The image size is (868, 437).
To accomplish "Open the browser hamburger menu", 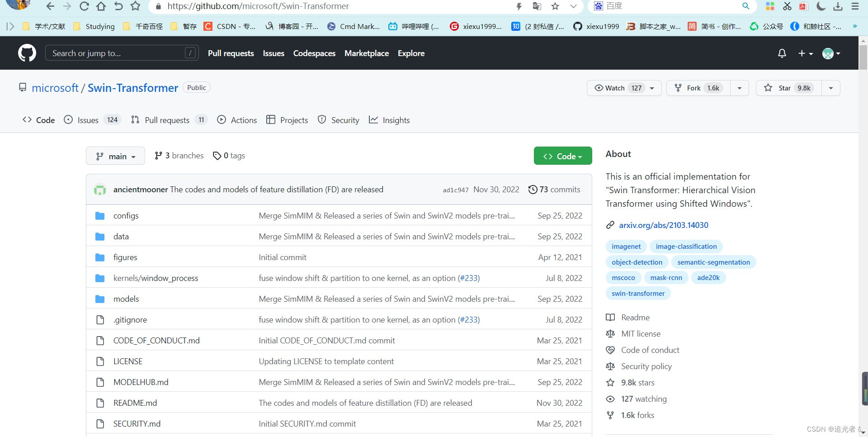I will pos(855,6).
